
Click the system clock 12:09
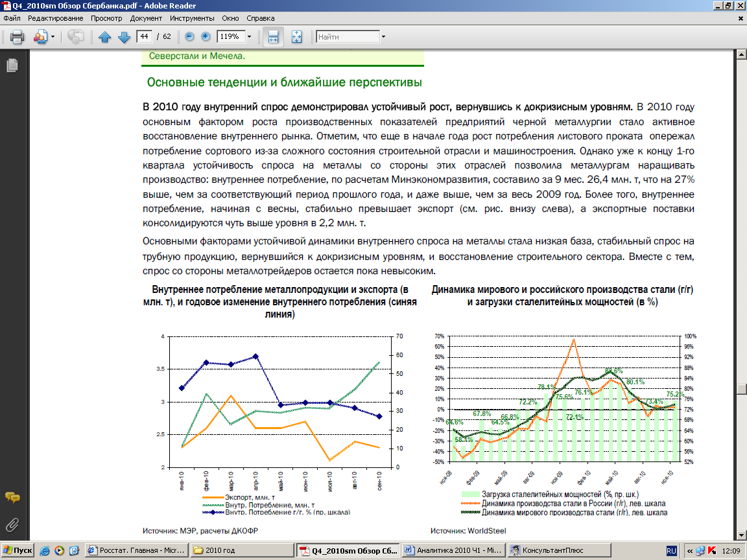click(731, 551)
